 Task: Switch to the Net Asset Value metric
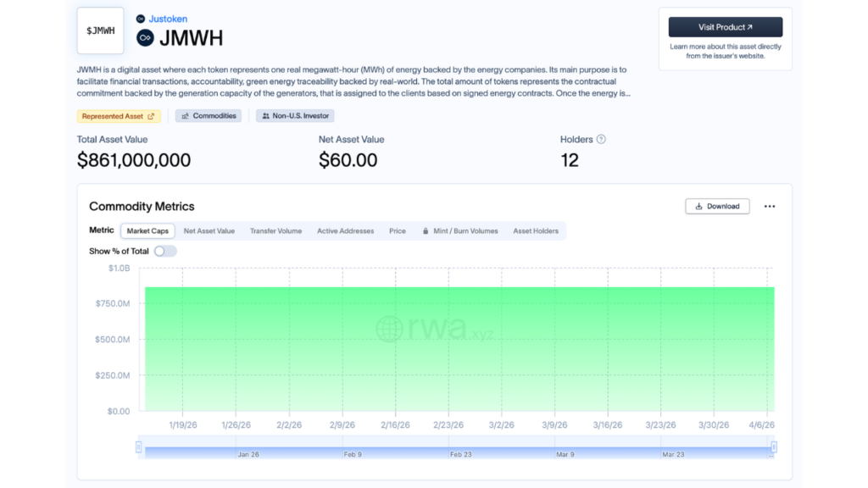pos(210,230)
